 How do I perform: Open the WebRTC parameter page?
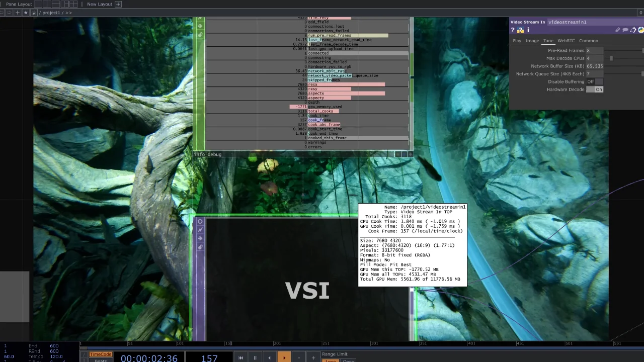point(566,41)
